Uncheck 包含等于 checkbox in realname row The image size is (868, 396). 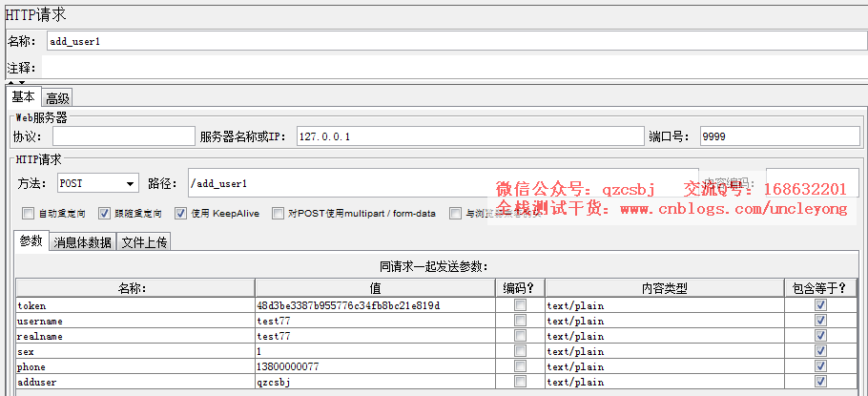(821, 336)
